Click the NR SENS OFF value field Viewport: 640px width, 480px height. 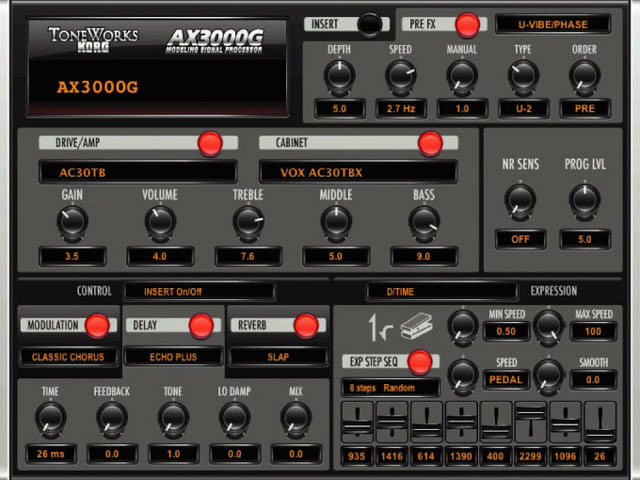coord(520,239)
